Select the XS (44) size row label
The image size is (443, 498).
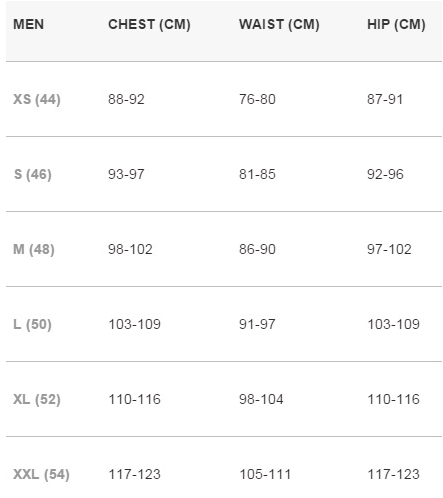(37, 99)
